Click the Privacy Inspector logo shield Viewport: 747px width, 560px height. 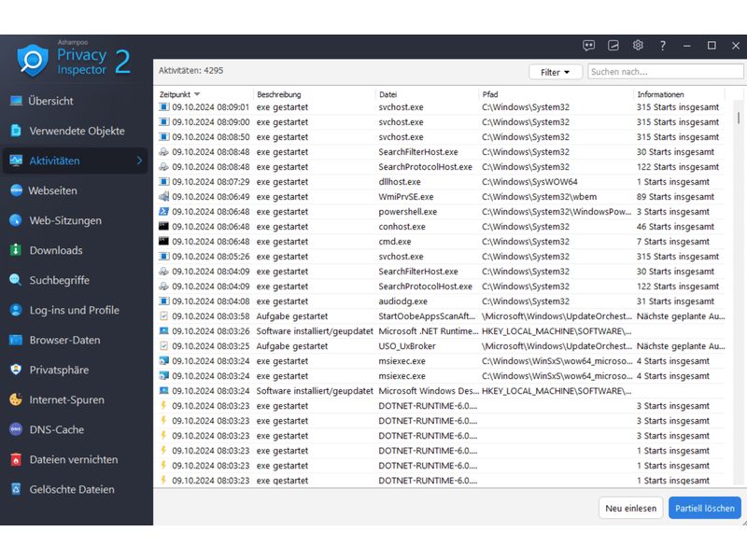(x=33, y=61)
